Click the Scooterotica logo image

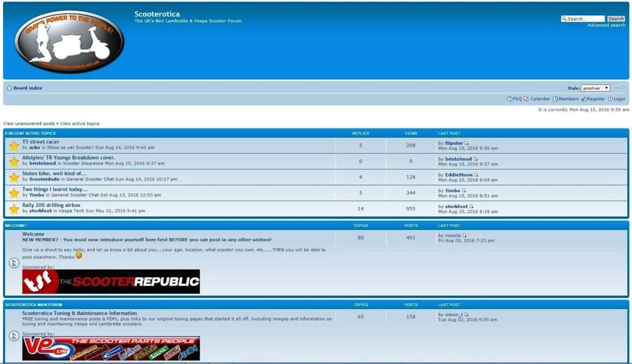click(69, 41)
